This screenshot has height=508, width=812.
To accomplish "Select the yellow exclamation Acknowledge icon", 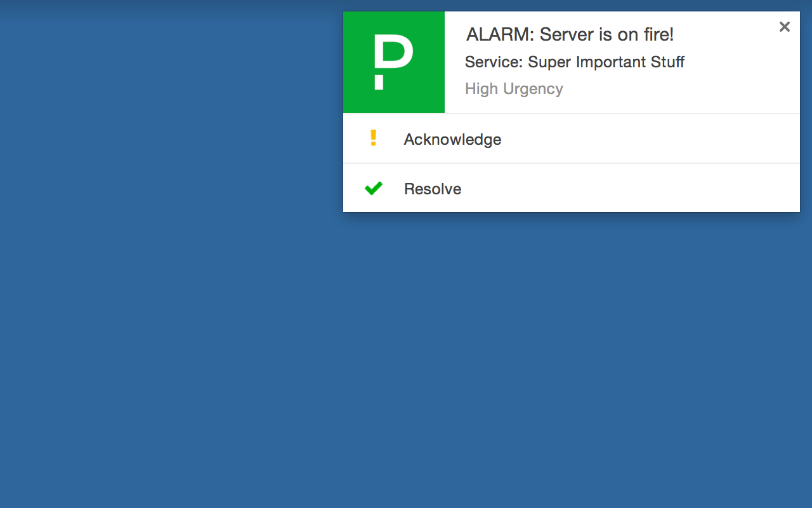I will click(x=373, y=138).
